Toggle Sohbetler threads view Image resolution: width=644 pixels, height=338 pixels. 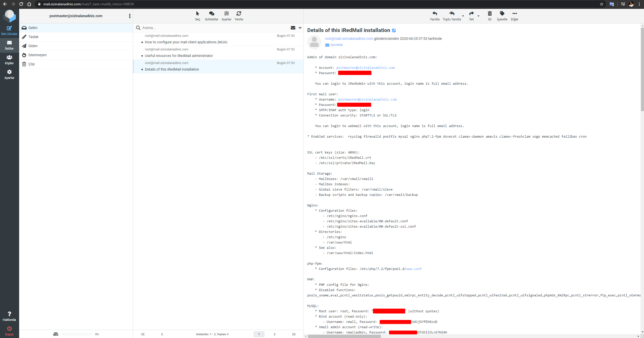tap(211, 16)
